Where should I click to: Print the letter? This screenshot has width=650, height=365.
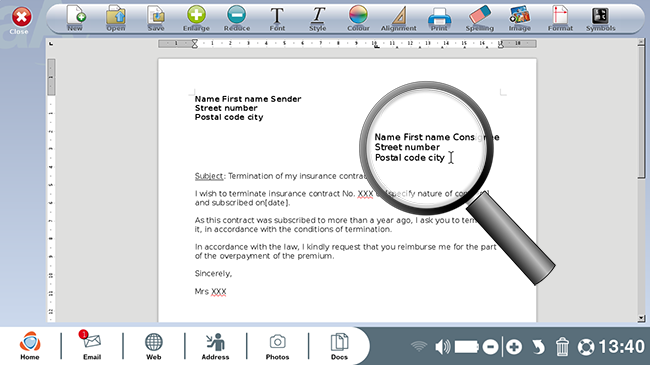(439, 19)
